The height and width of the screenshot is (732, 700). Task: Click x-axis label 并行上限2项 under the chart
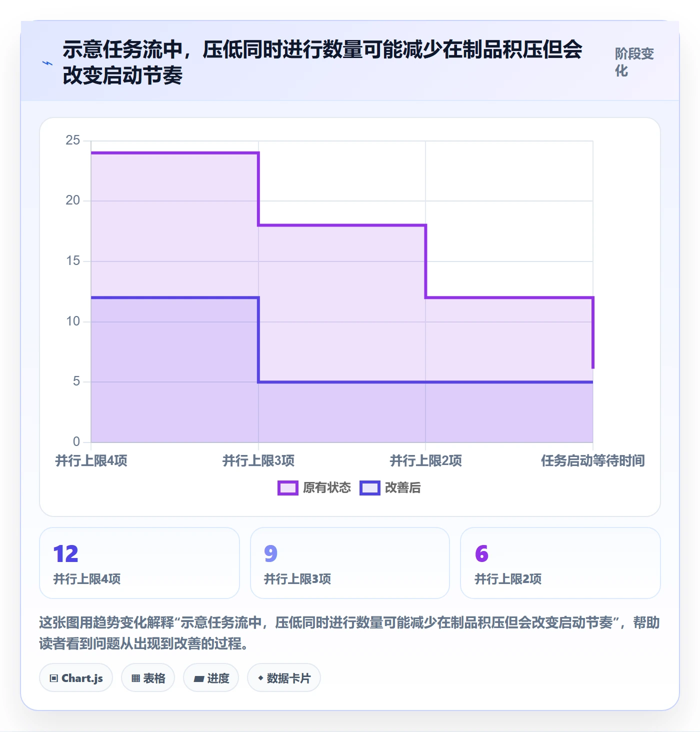tap(426, 460)
